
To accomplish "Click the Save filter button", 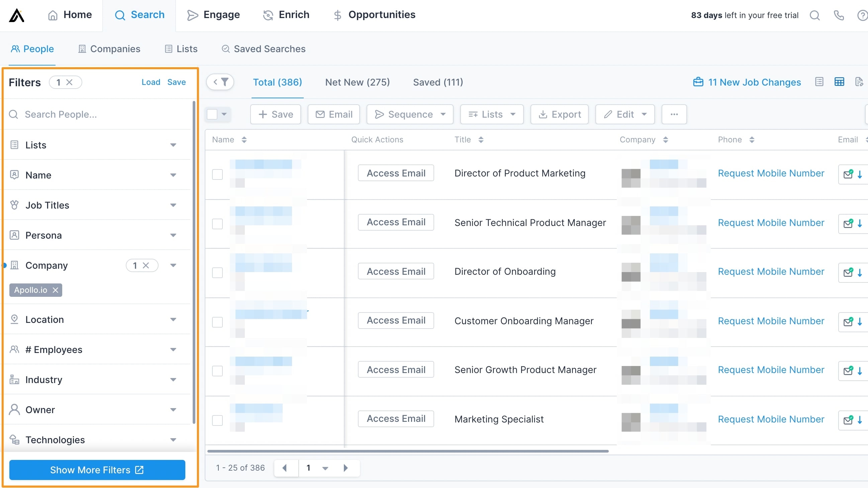I will 177,82.
